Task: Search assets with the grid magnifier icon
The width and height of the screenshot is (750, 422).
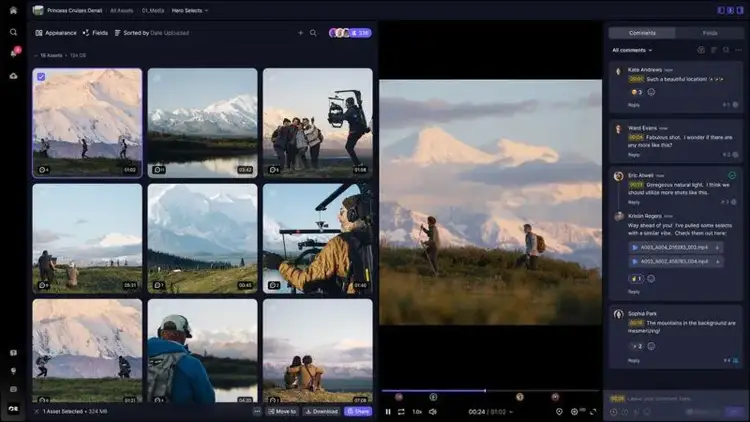Action: 313,33
